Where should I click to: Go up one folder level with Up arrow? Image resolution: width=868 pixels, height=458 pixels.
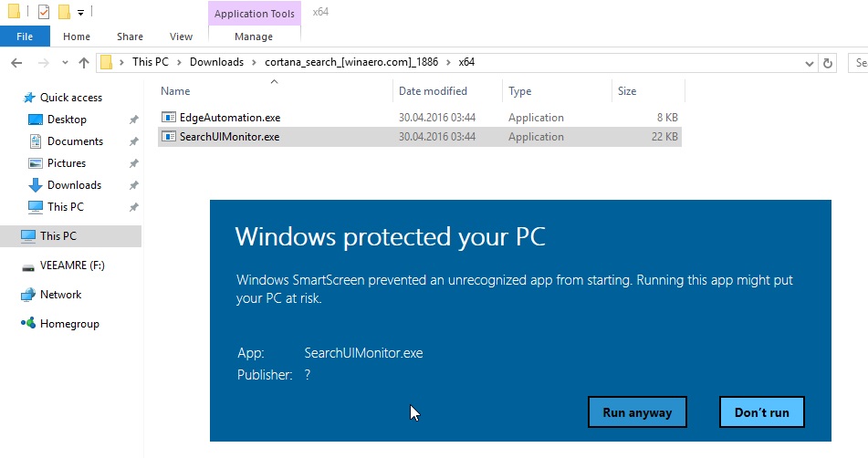[x=84, y=63]
